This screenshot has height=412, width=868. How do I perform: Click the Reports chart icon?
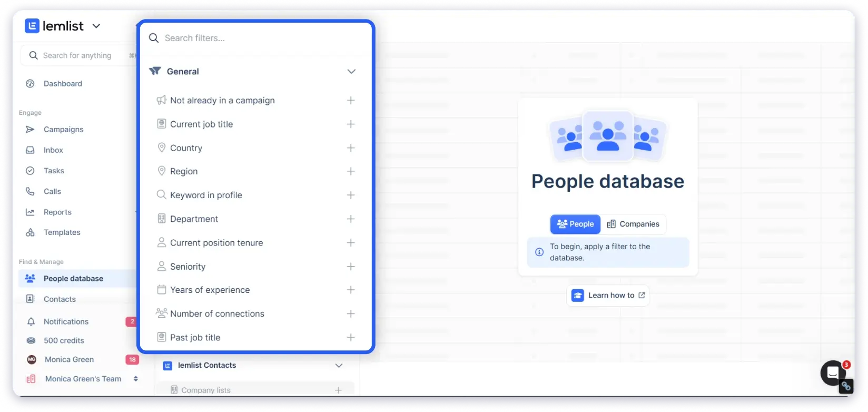pyautogui.click(x=30, y=212)
